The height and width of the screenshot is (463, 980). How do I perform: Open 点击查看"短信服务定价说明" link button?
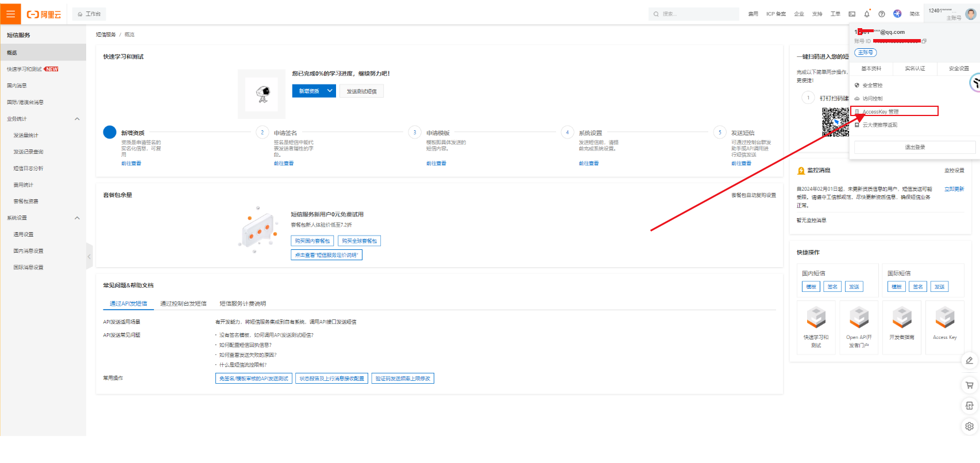(326, 254)
